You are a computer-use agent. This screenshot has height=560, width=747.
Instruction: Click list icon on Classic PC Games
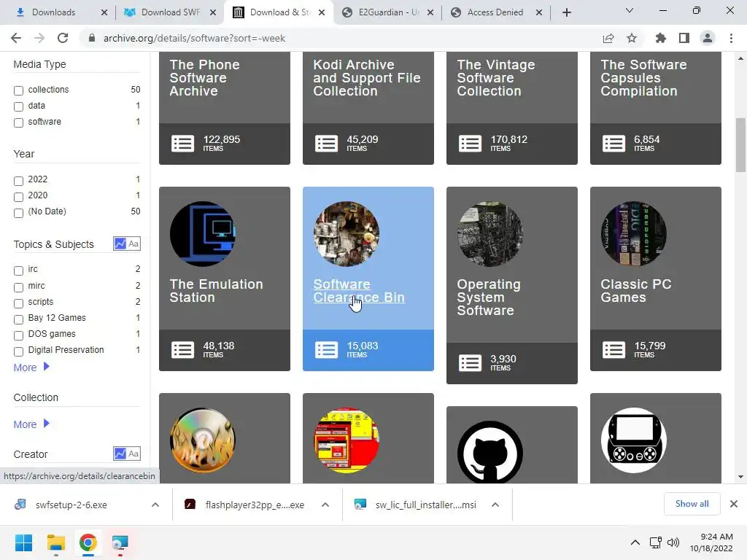coord(614,349)
